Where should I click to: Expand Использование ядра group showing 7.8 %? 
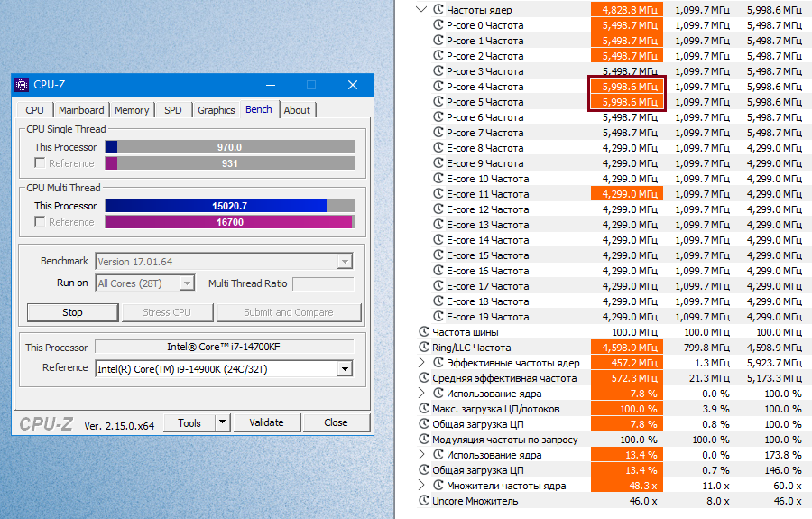(x=421, y=394)
